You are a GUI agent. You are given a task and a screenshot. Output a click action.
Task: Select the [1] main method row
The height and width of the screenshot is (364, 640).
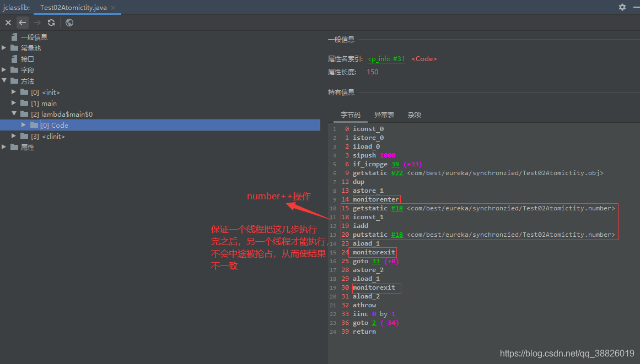[44, 104]
